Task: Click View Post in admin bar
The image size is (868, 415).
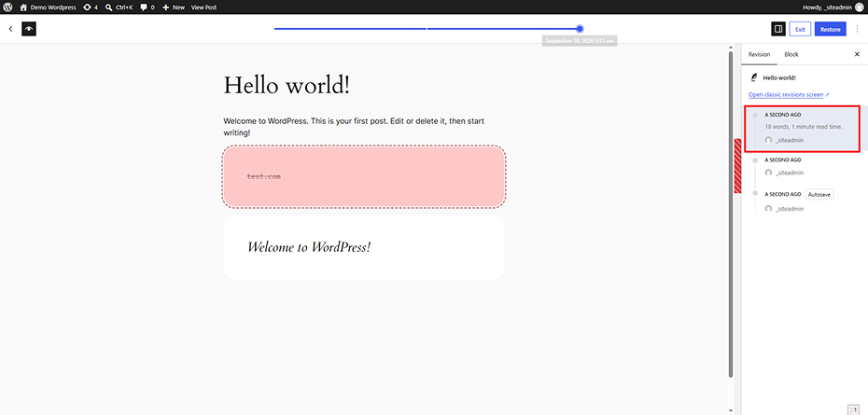Action: point(203,7)
